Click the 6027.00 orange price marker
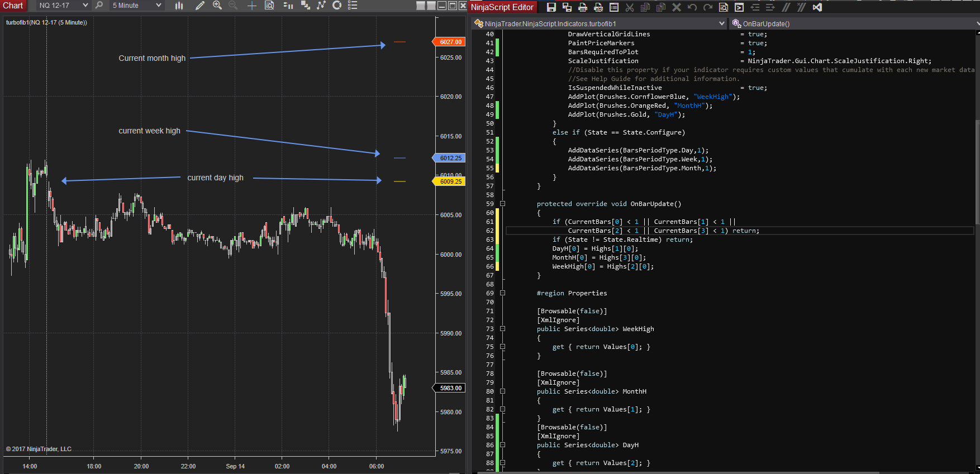The image size is (980, 474). tap(449, 42)
